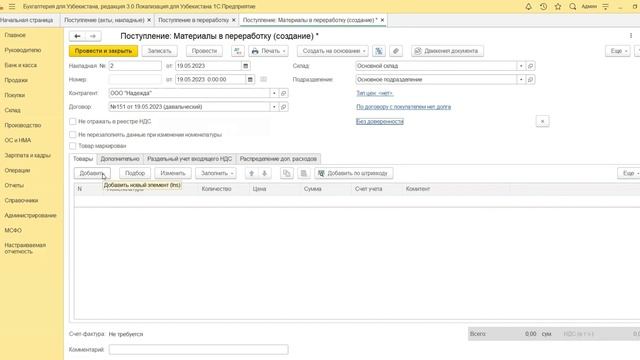
Task: Click the Записать button
Action: 159,51
